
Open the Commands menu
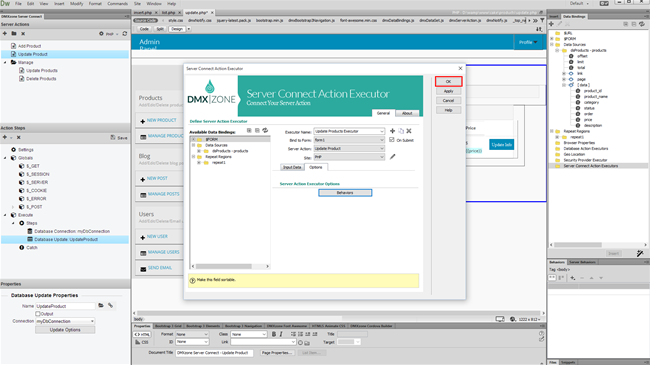click(x=118, y=3)
